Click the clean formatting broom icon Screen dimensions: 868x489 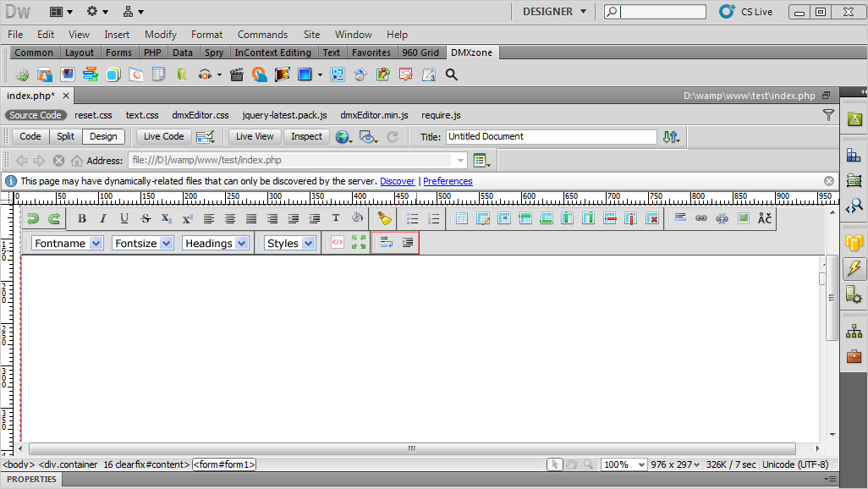(x=384, y=219)
